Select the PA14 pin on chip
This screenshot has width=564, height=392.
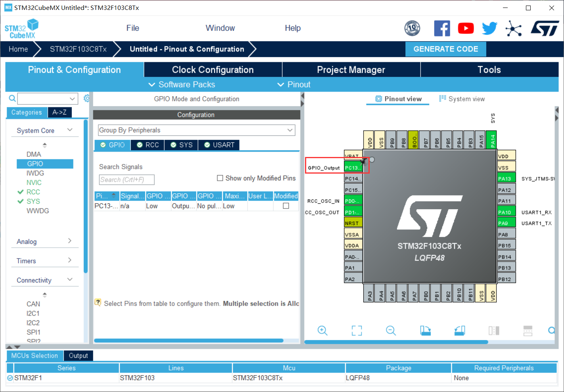492,140
